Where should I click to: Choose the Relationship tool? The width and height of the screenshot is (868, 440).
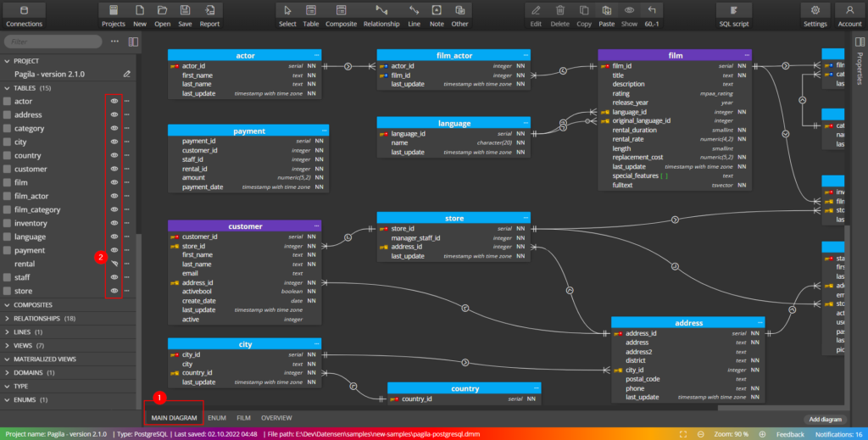pyautogui.click(x=381, y=14)
